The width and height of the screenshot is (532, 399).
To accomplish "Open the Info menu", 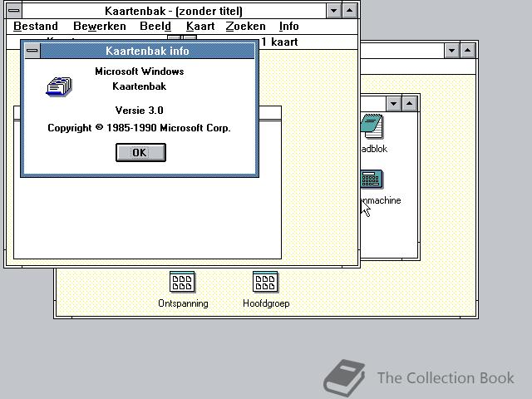I will 288,26.
